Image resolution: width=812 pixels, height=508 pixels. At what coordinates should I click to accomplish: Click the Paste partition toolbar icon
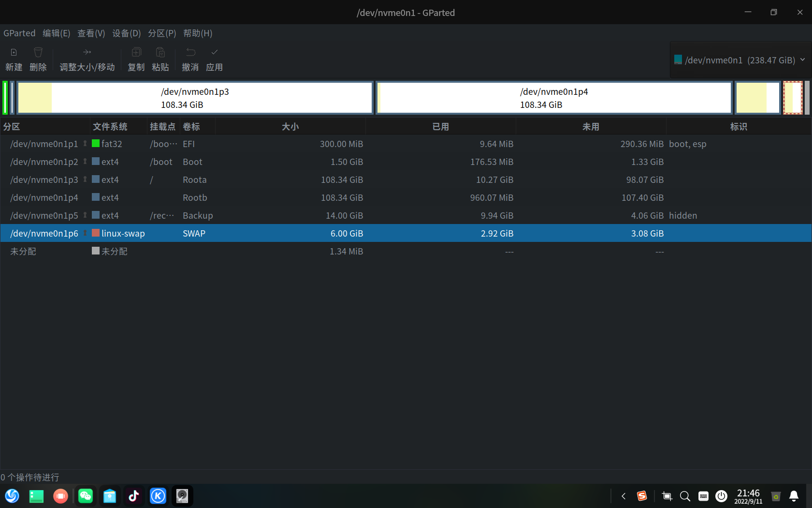tap(160, 52)
